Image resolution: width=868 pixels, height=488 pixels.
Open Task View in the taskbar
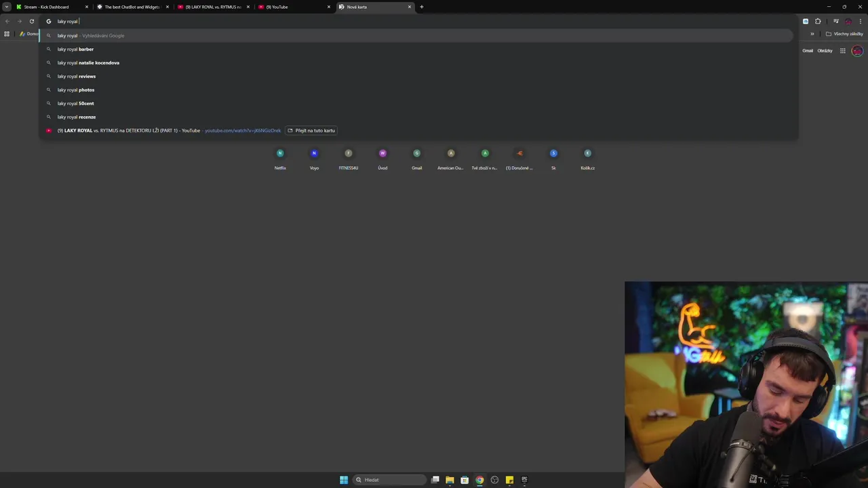click(435, 480)
